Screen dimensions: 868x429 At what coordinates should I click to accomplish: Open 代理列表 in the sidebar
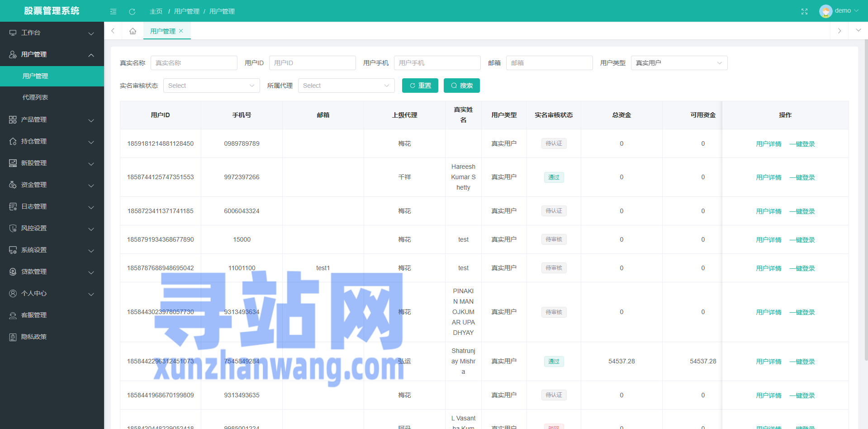pos(35,97)
